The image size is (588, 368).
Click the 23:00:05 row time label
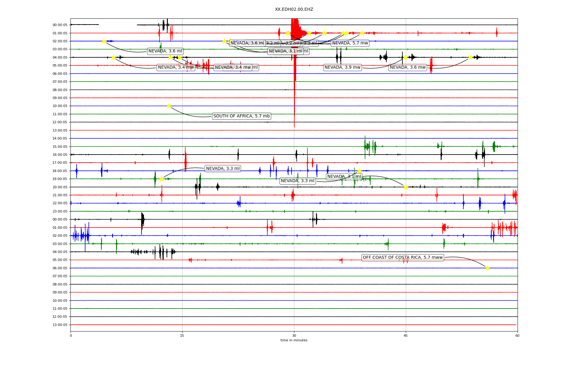coord(60,212)
